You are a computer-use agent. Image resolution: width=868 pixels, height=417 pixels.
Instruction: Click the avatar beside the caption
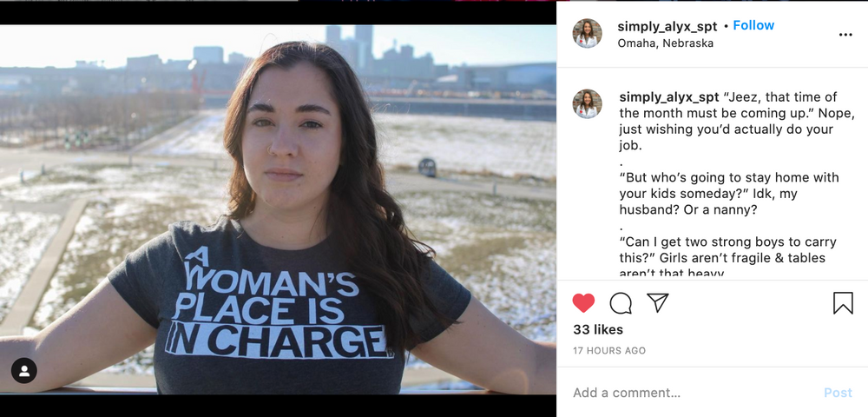pos(588,104)
